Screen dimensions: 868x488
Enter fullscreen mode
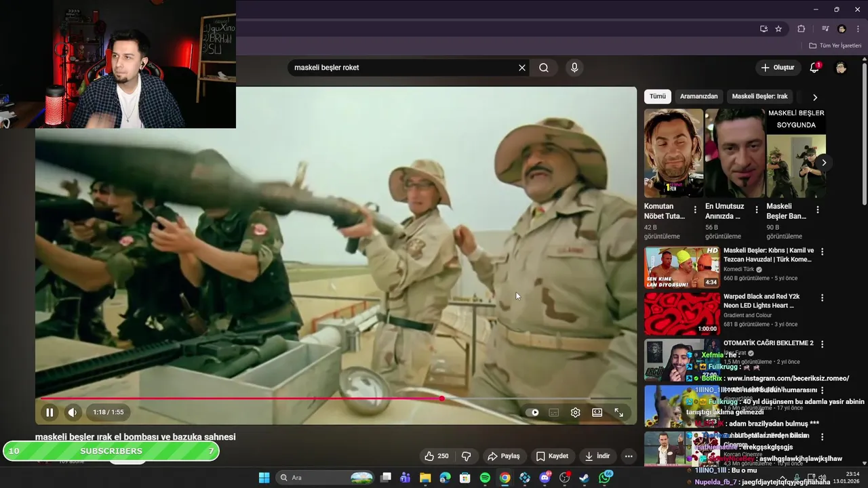pos(618,412)
